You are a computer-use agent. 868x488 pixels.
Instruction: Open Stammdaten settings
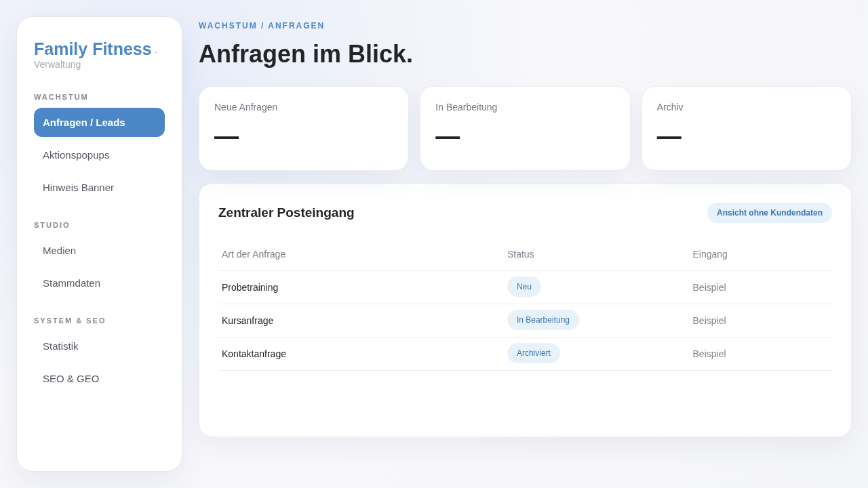pyautogui.click(x=99, y=283)
